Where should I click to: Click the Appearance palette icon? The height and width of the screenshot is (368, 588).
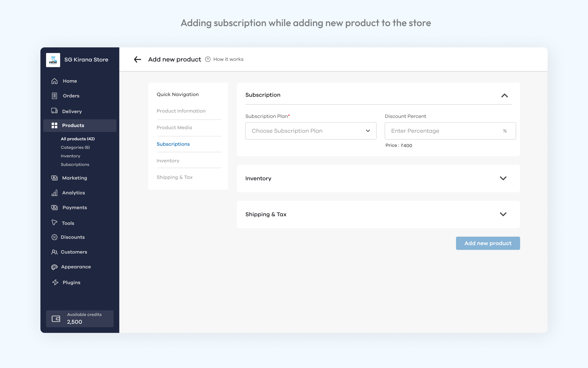click(55, 267)
